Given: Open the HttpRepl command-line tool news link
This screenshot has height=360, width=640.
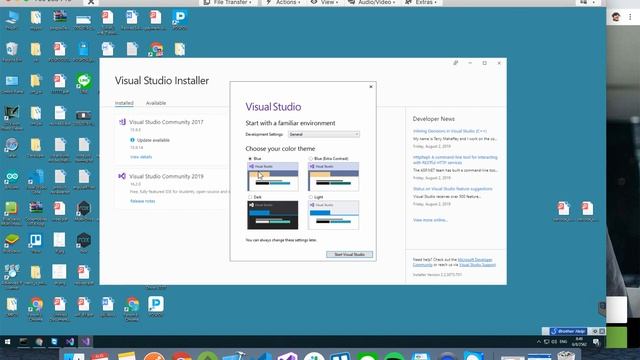Looking at the screenshot, I should click(455, 160).
